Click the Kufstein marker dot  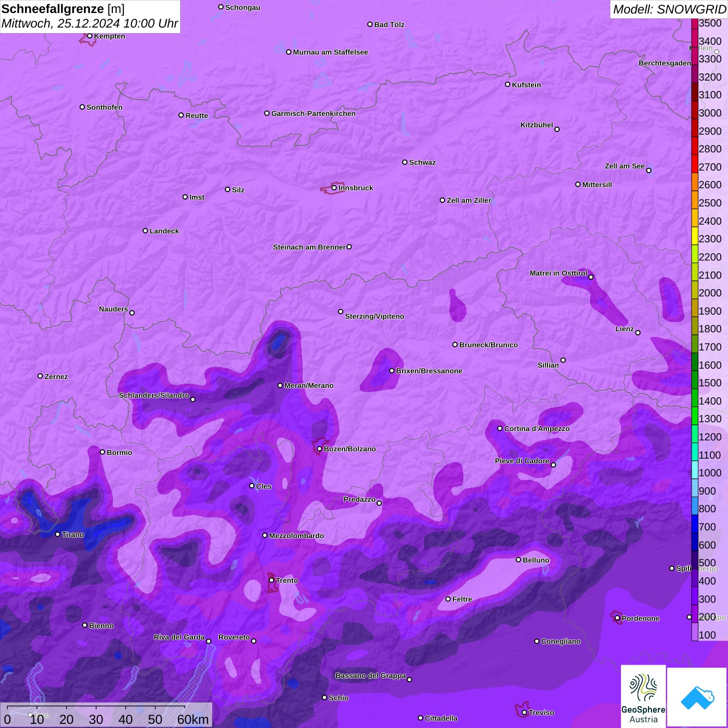tap(508, 84)
